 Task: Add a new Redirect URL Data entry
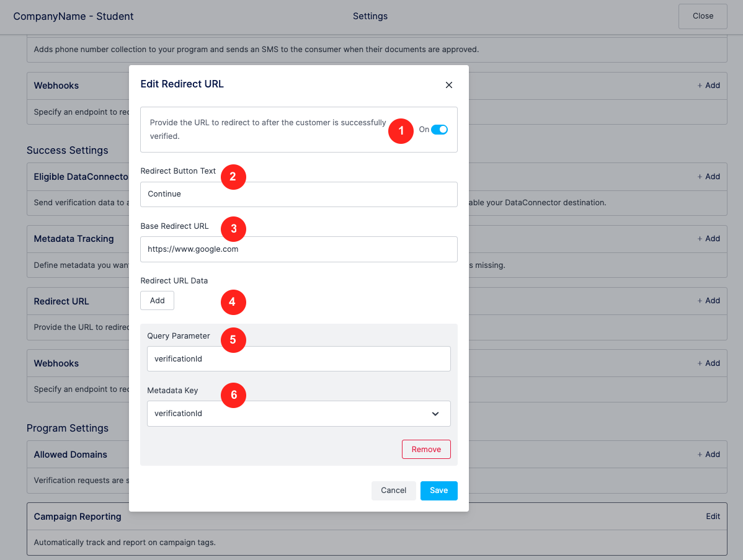158,300
